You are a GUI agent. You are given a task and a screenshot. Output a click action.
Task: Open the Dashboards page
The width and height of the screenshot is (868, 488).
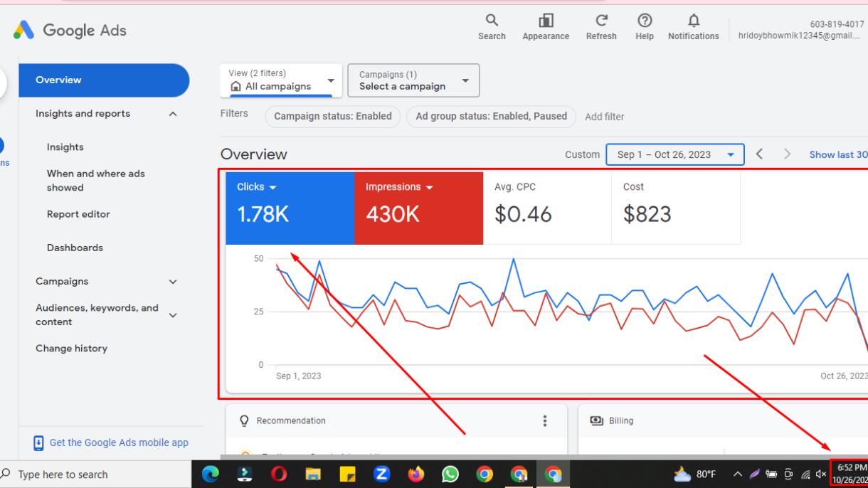pos(75,248)
